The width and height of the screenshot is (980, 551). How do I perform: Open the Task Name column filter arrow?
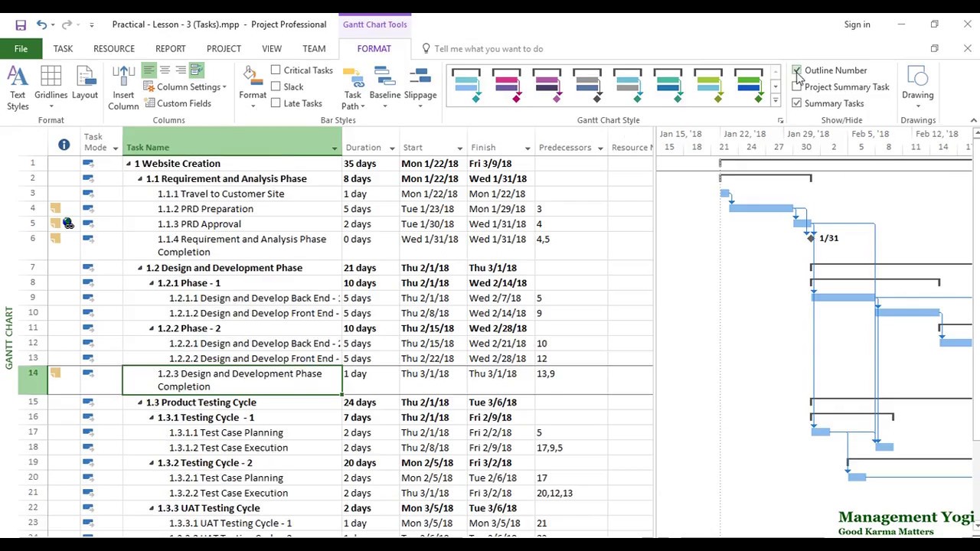[x=335, y=148]
